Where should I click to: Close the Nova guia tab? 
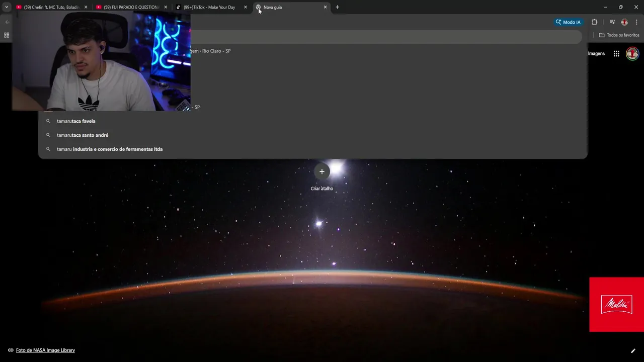click(x=325, y=7)
